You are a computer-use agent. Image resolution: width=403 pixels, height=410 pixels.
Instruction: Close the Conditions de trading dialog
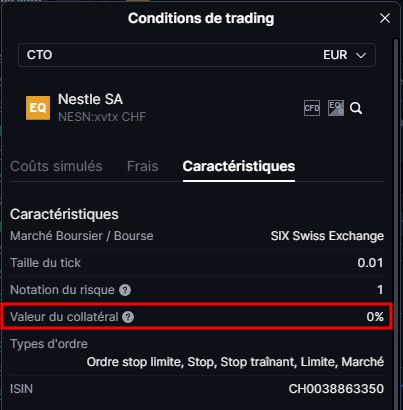pos(385,18)
